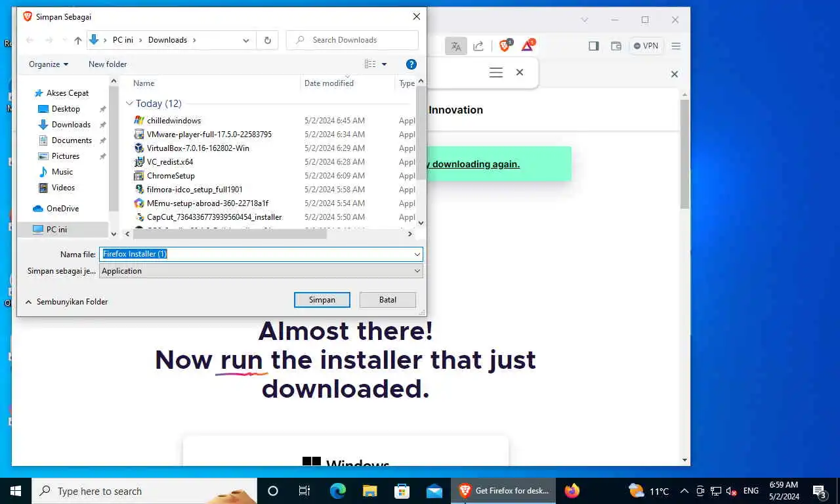Click the Back arrow in save dialog

(x=30, y=40)
